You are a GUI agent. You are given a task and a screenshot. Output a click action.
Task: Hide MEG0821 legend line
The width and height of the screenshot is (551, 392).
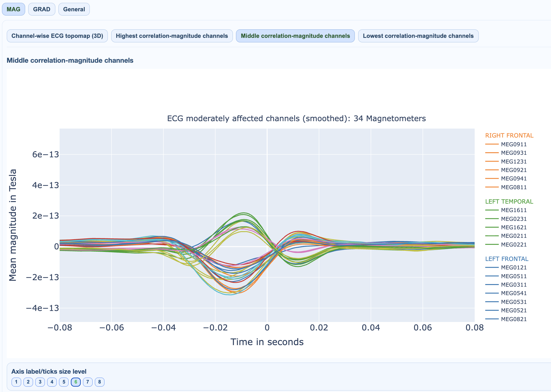(x=513, y=319)
